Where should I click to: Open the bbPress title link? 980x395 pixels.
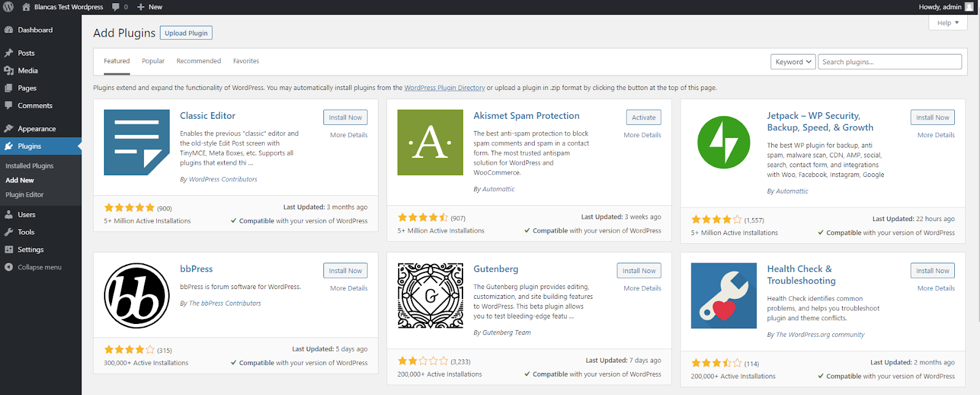[196, 269]
